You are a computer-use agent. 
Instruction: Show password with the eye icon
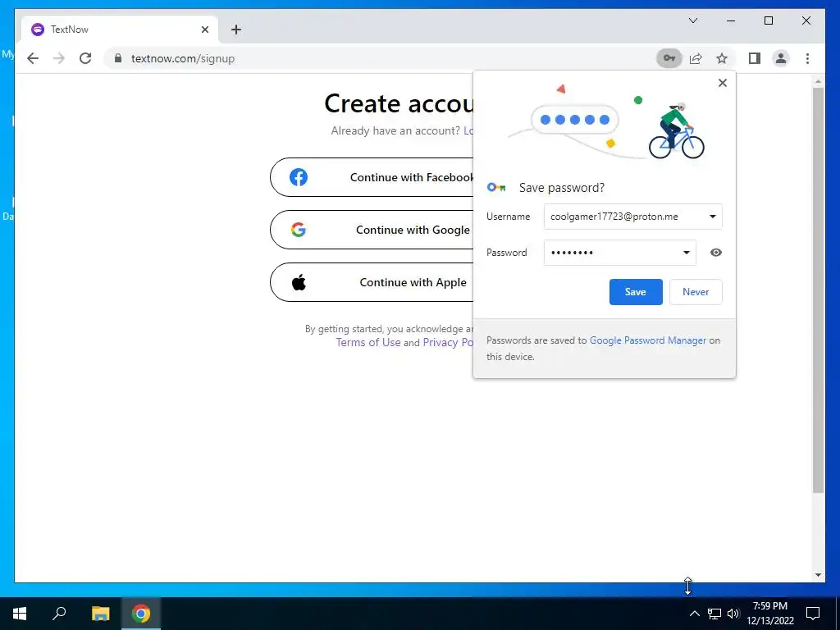click(x=715, y=253)
